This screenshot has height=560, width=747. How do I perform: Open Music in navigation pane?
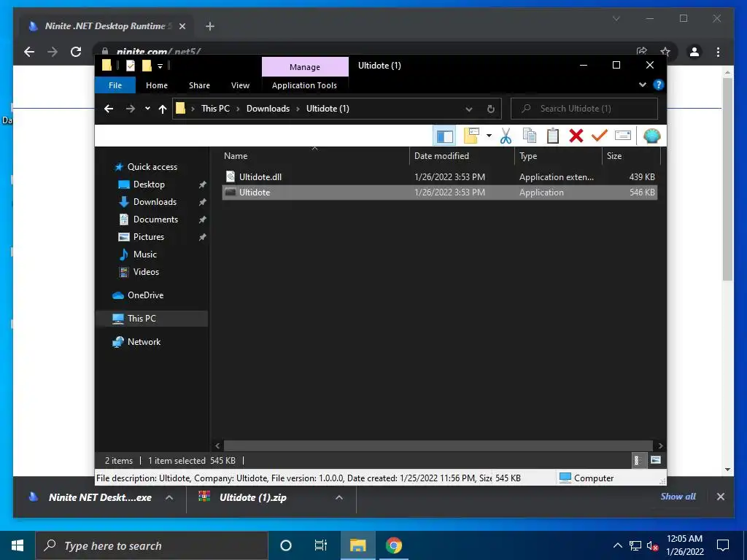(145, 254)
